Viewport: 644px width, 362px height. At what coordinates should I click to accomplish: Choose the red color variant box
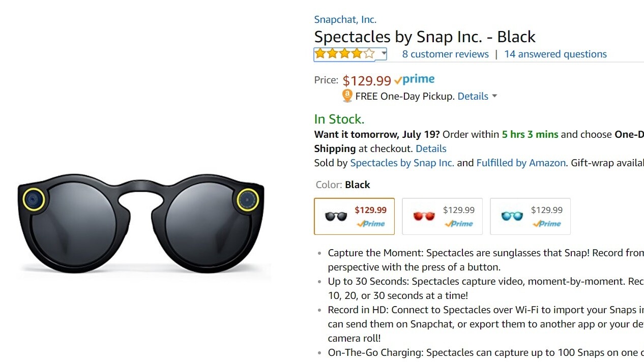(x=442, y=216)
